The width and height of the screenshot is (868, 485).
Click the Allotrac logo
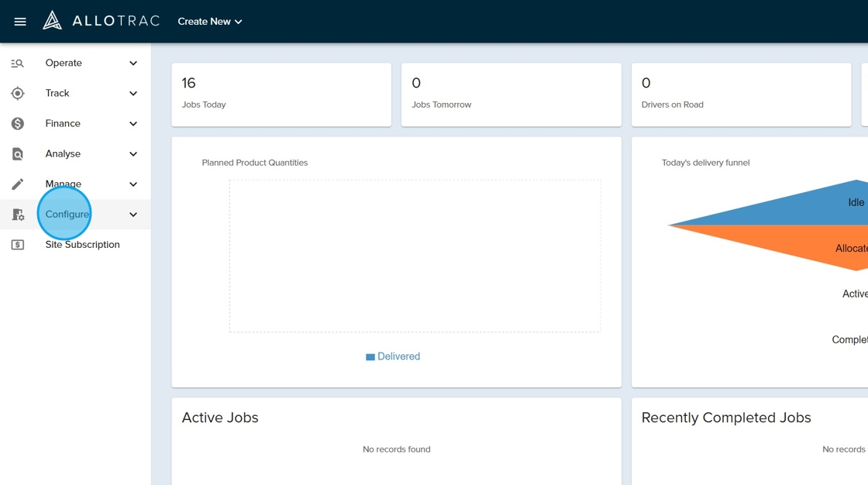(101, 21)
